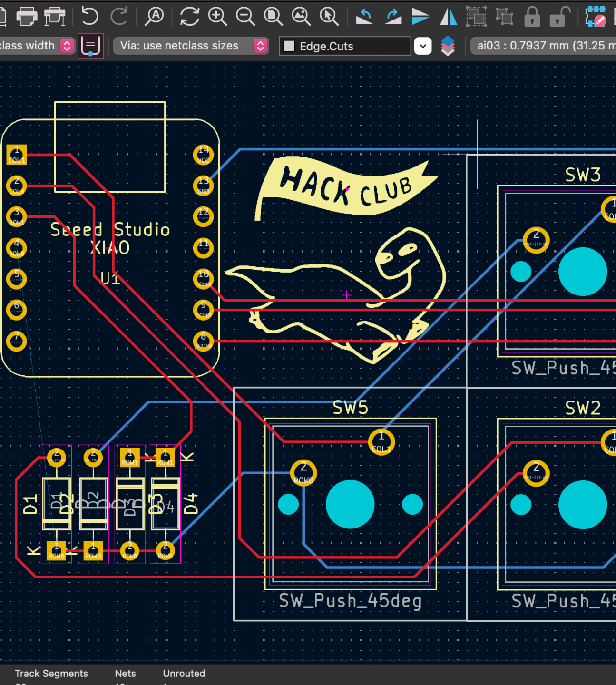Viewport: 616px width, 685px height.
Task: Zoom to fit the whole board
Action: (x=272, y=16)
